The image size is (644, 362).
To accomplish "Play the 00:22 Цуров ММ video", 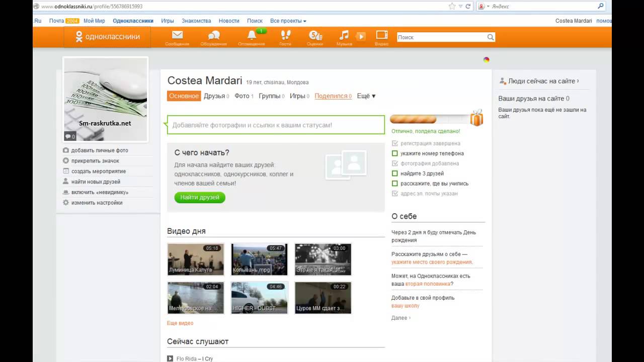I will (x=323, y=298).
